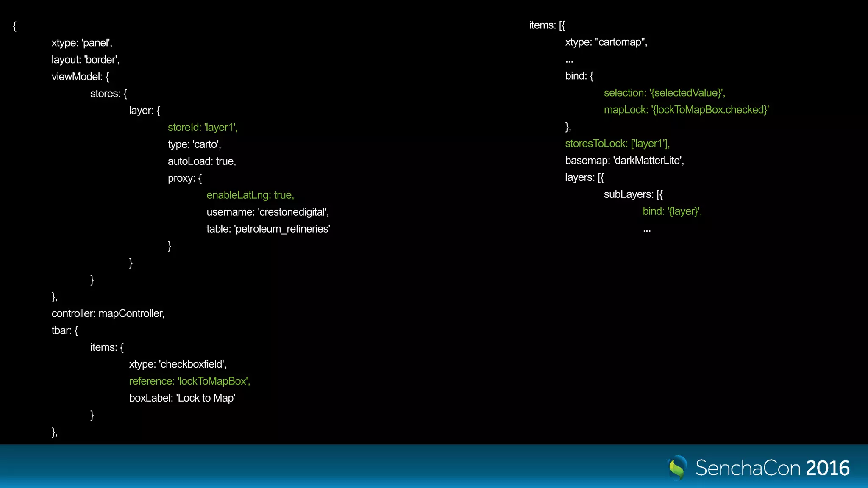Click the layers: [{ line
Screen dimensions: 868x488
coord(584,178)
